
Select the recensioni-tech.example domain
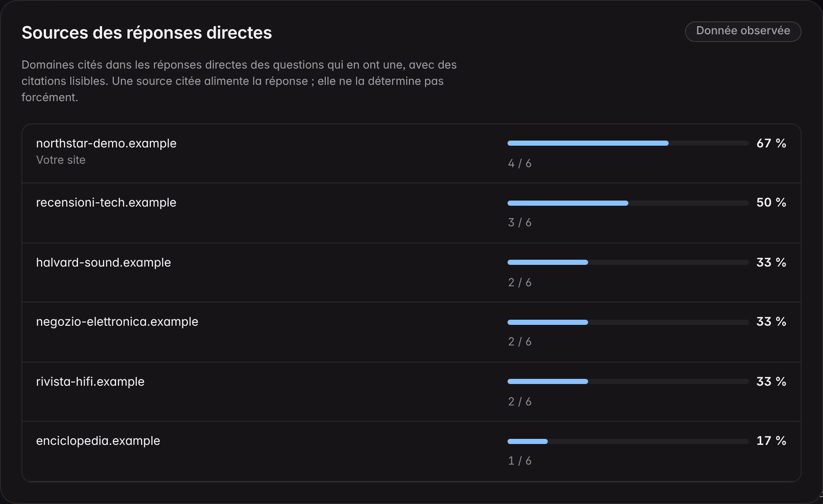(x=106, y=202)
